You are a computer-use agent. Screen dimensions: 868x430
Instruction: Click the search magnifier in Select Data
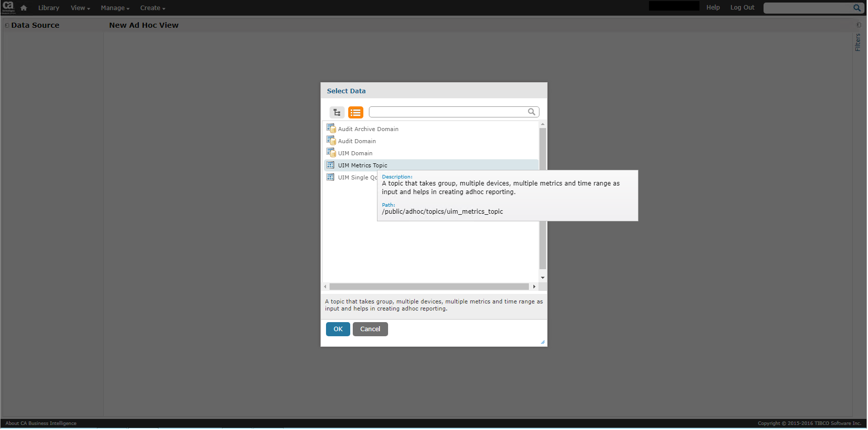[531, 112]
